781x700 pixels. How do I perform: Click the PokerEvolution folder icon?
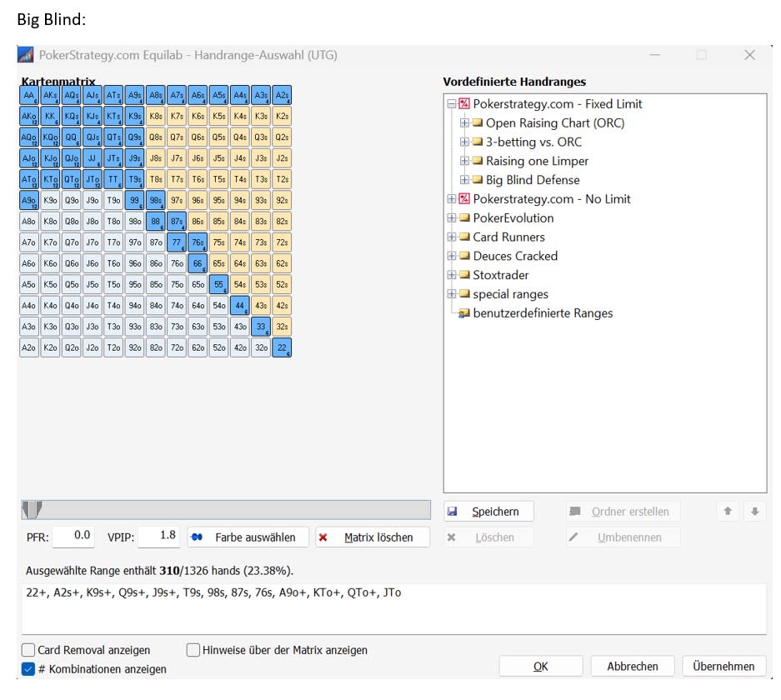464,217
